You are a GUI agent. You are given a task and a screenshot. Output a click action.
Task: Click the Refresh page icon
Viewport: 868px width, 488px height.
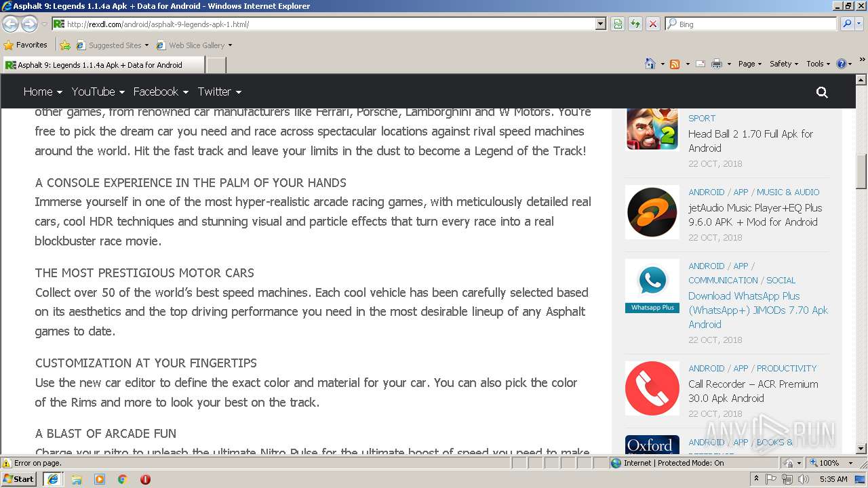(x=635, y=24)
